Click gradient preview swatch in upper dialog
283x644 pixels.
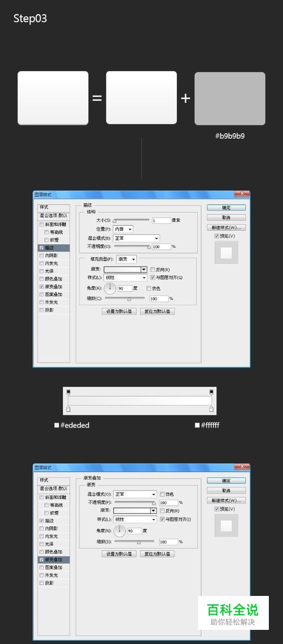coord(123,270)
